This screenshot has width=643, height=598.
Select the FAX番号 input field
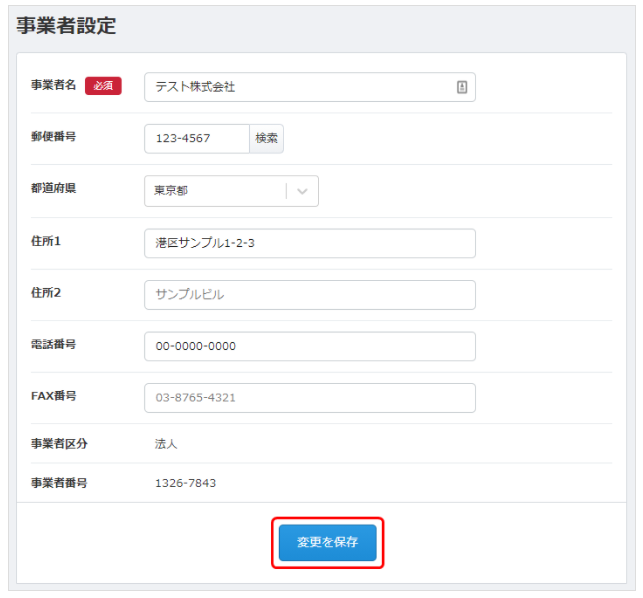tap(310, 397)
